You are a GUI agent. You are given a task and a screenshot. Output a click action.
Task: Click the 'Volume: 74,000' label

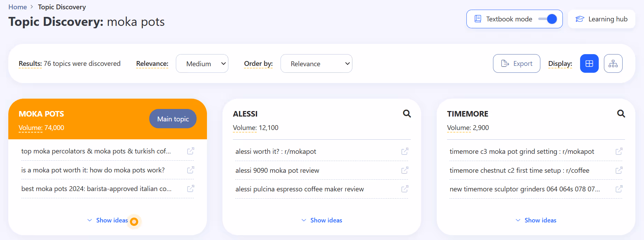click(x=41, y=128)
